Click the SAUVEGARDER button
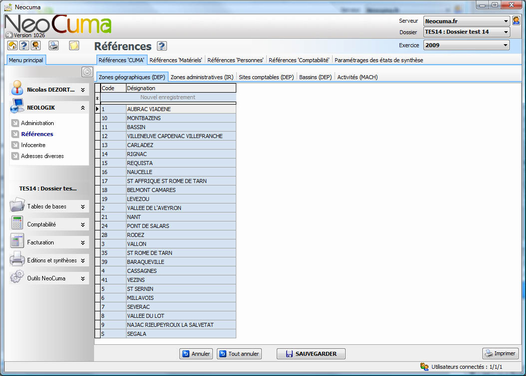The image size is (526, 376). tap(311, 354)
